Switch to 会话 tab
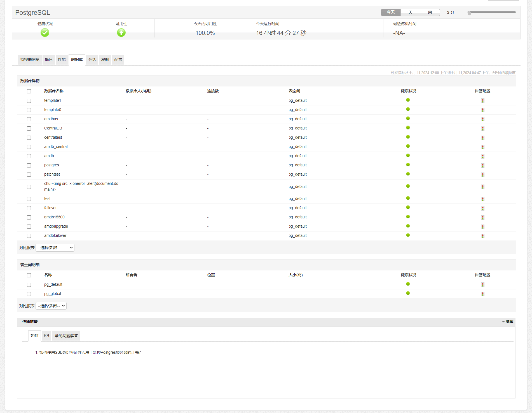This screenshot has height=413, width=532. pyautogui.click(x=92, y=60)
